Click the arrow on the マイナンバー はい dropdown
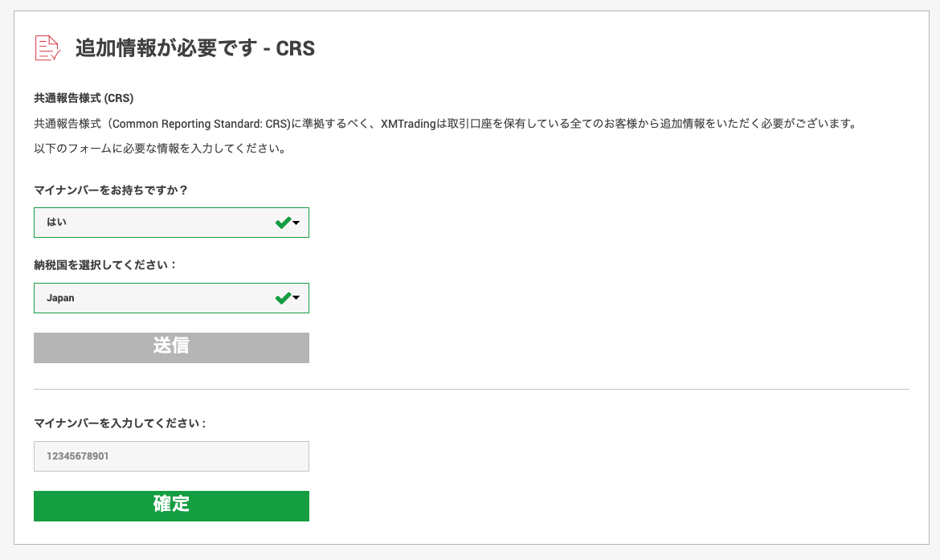Screen dimensions: 940x560 (296, 223)
